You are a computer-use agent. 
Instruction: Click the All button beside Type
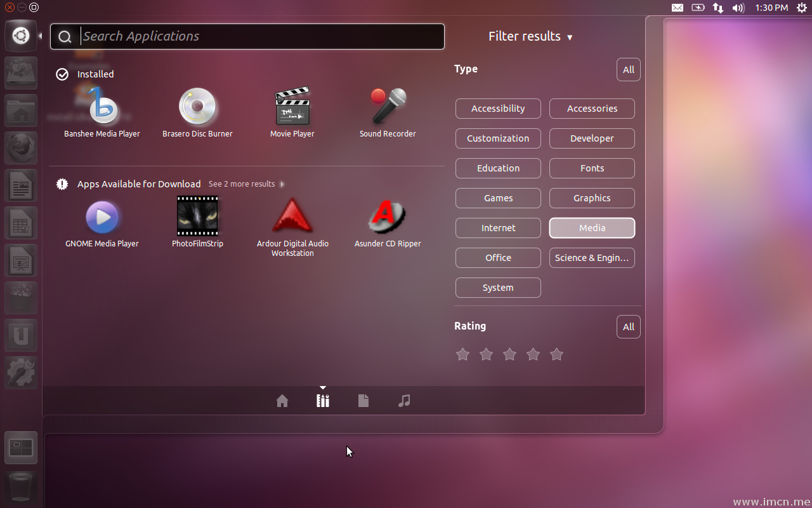click(628, 70)
